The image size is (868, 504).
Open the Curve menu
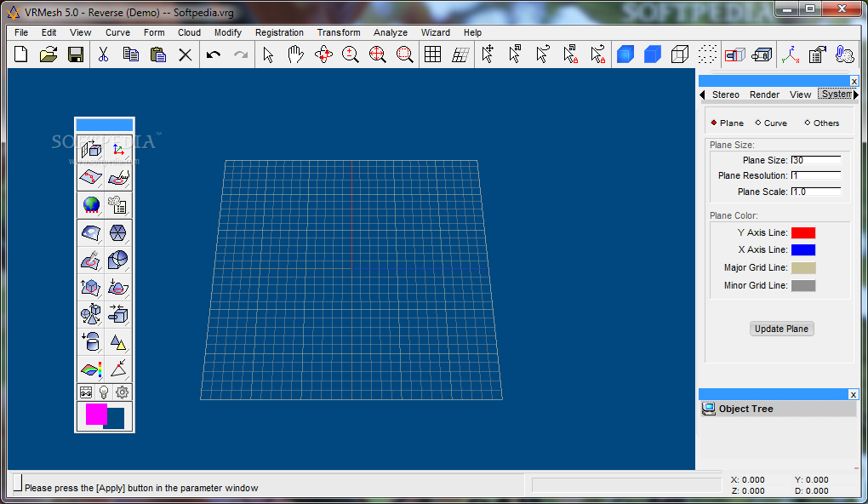tap(118, 32)
